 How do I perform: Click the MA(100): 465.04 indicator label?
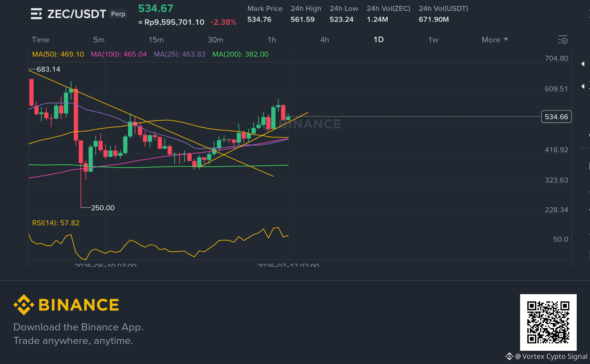click(119, 54)
